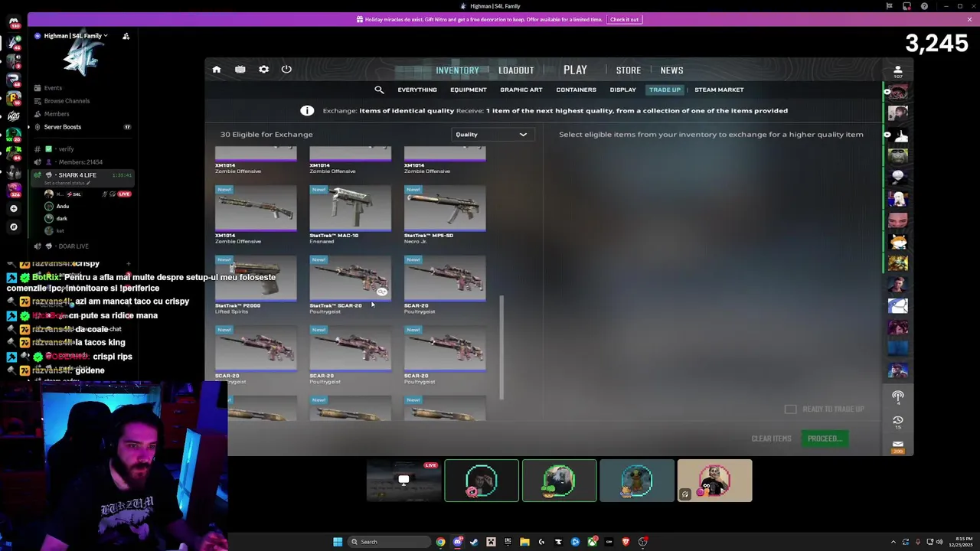Select StatTrek SCAR-20 Poultrygeist item
Image resolution: width=980 pixels, height=551 pixels.
pos(350,285)
